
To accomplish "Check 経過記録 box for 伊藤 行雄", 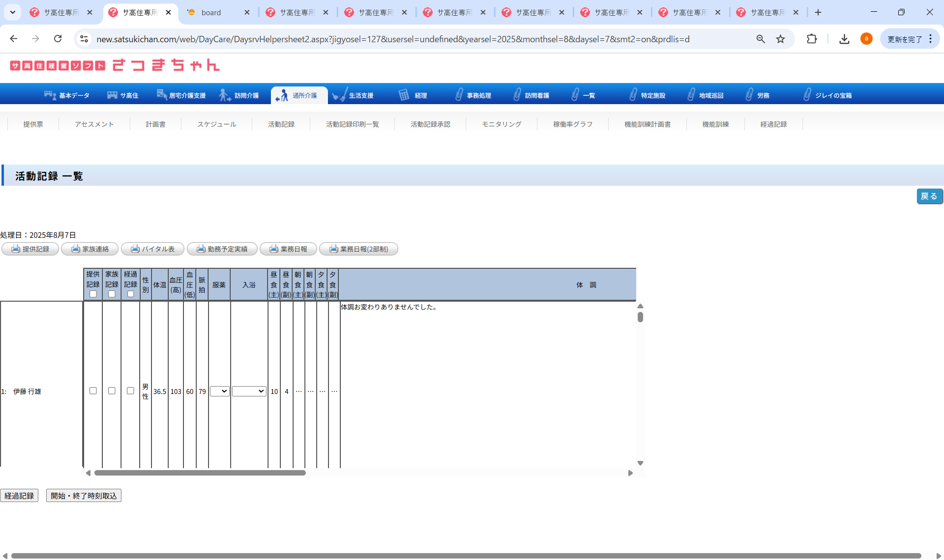I will click(x=130, y=391).
